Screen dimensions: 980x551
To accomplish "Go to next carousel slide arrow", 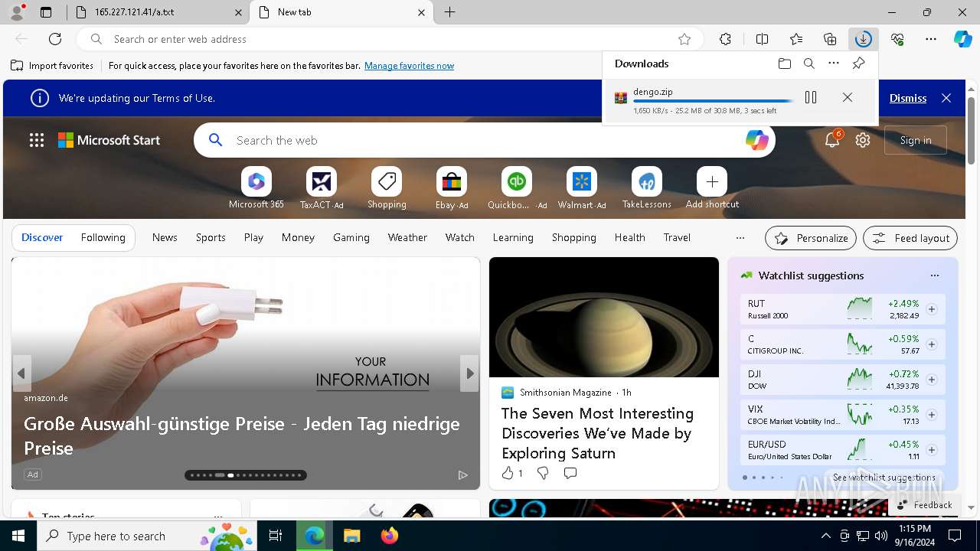I will [469, 373].
